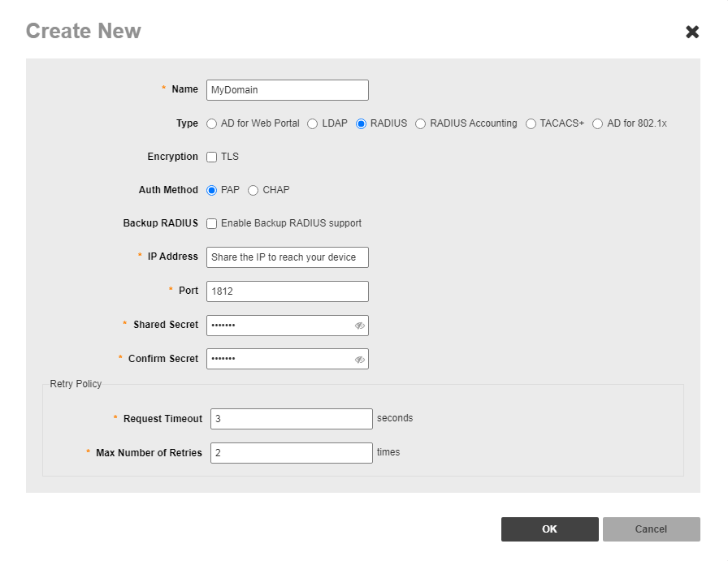
Task: Select the RADIUS radio button
Action: [361, 124]
